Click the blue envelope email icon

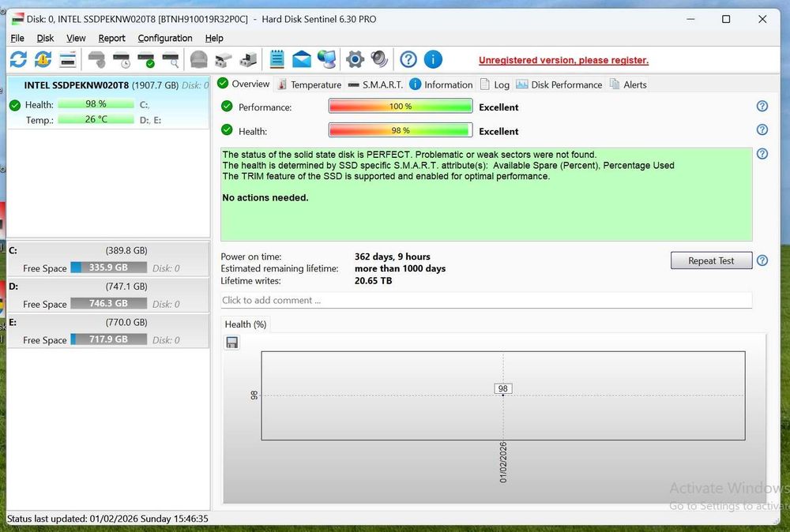click(302, 59)
